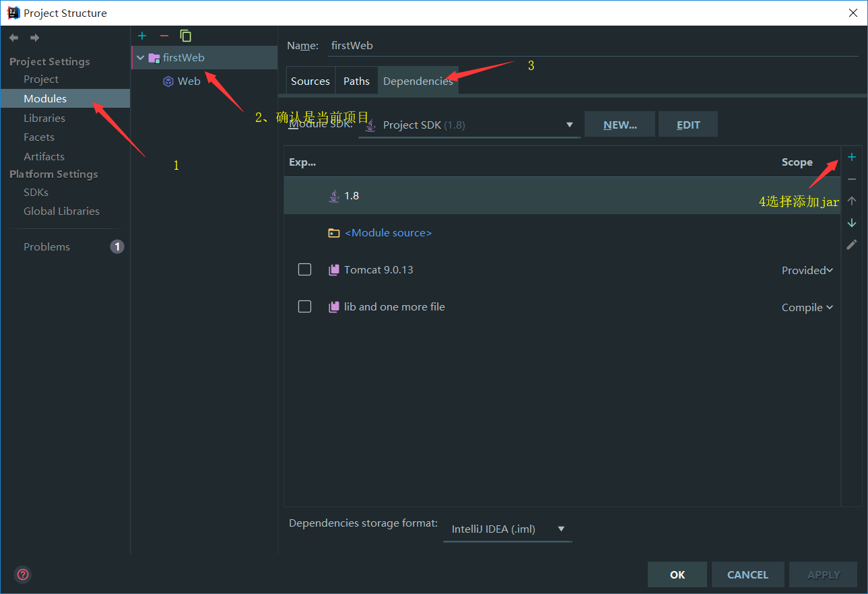Click the NEW... SDK button

620,125
